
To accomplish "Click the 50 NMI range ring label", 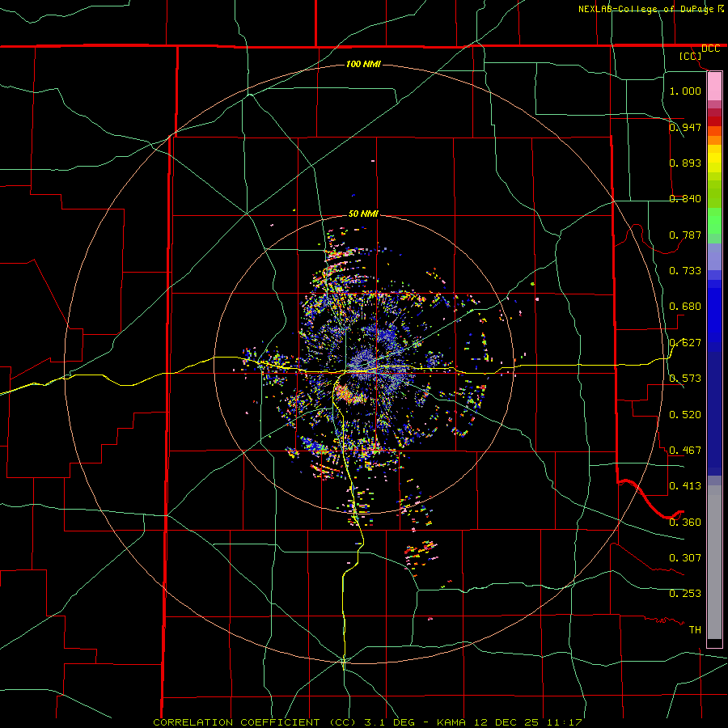I will (x=363, y=214).
